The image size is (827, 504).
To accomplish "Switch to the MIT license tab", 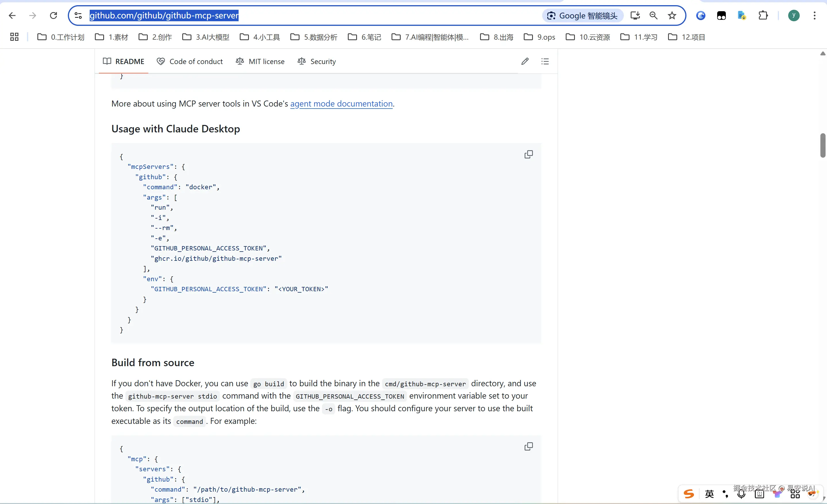I will (260, 61).
